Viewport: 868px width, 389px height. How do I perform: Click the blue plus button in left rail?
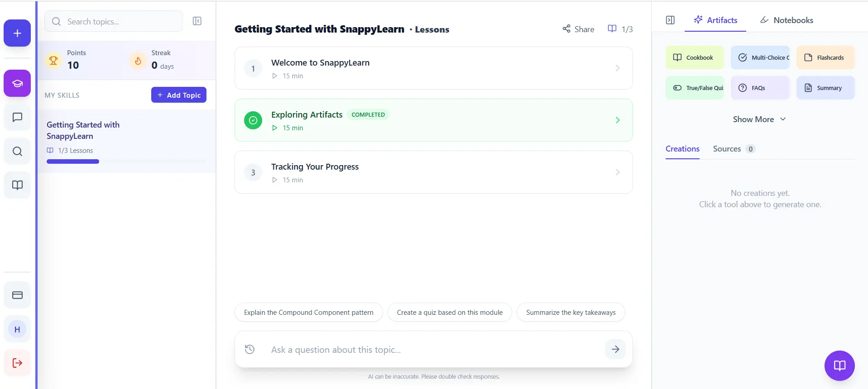[17, 33]
